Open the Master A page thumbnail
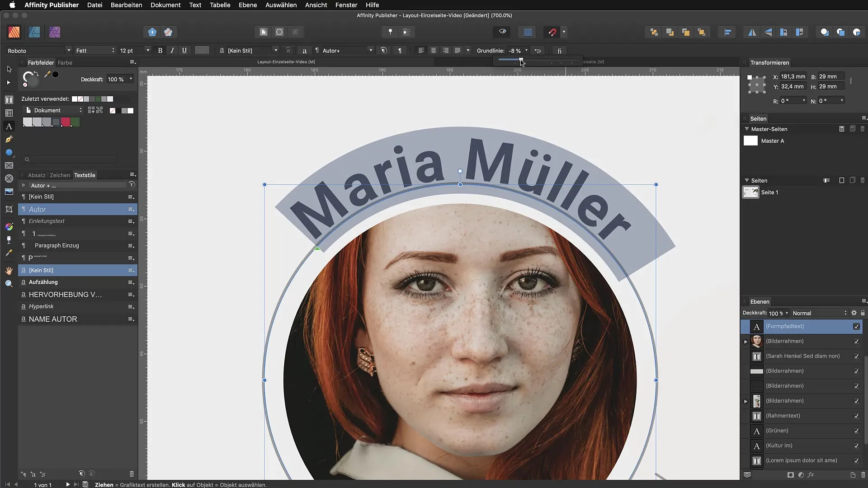Image resolution: width=868 pixels, height=488 pixels. (750, 141)
